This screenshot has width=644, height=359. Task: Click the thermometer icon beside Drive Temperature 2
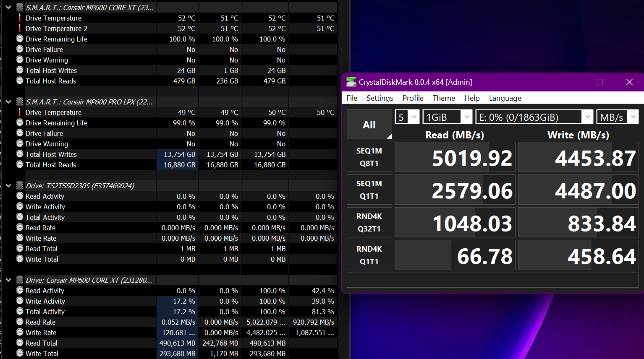click(19, 28)
